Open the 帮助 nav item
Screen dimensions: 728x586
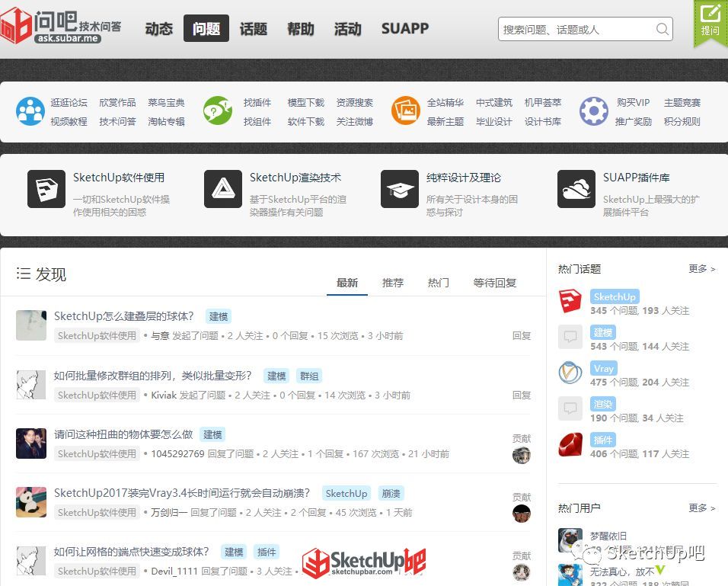point(301,29)
